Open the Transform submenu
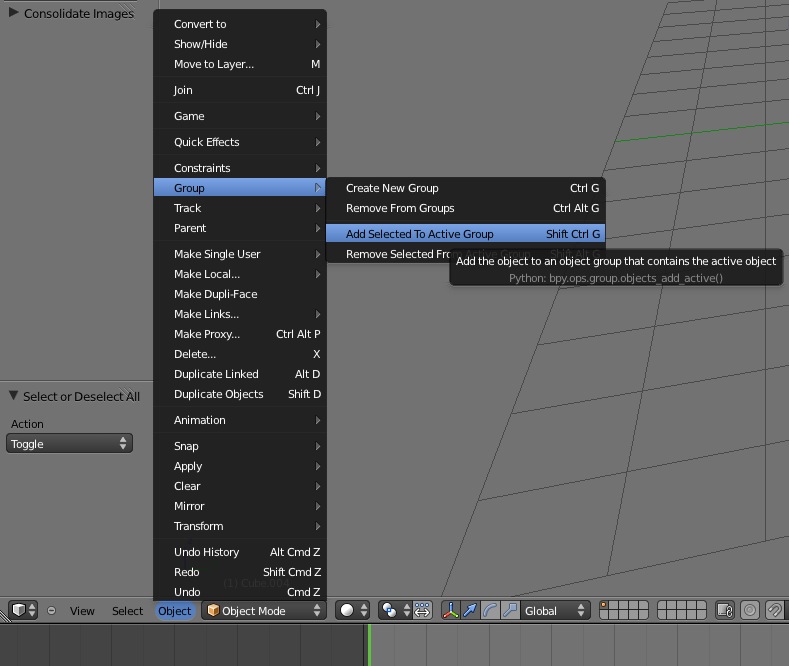The width and height of the screenshot is (789, 666). click(x=240, y=527)
